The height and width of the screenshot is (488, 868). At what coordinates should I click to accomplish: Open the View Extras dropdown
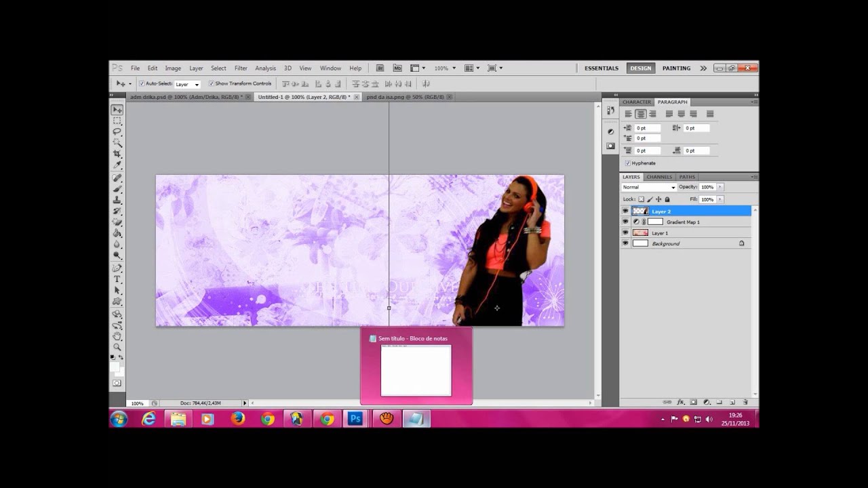pyautogui.click(x=417, y=68)
